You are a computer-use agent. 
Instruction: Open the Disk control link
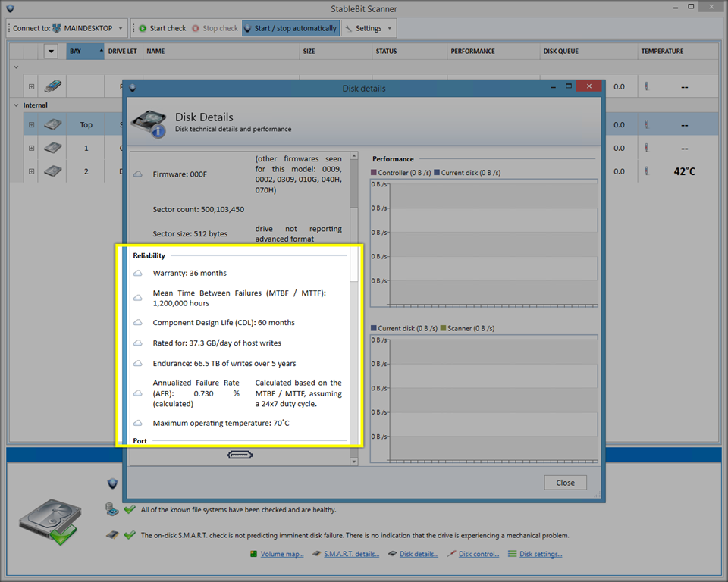[x=479, y=554]
